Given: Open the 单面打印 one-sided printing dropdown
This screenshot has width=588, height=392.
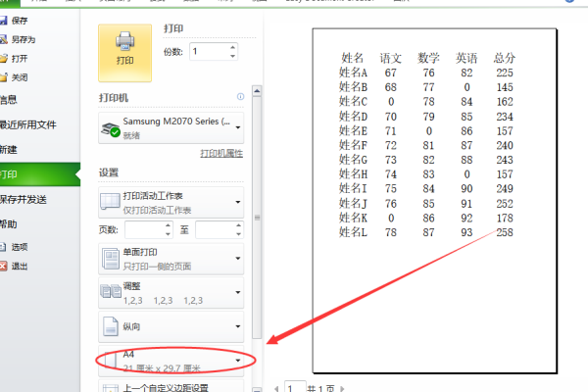Looking at the screenshot, I should click(x=171, y=259).
